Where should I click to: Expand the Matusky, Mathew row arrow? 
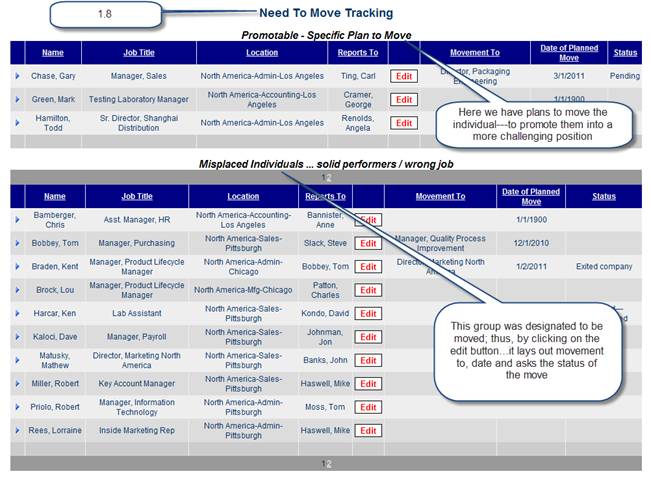(17, 360)
